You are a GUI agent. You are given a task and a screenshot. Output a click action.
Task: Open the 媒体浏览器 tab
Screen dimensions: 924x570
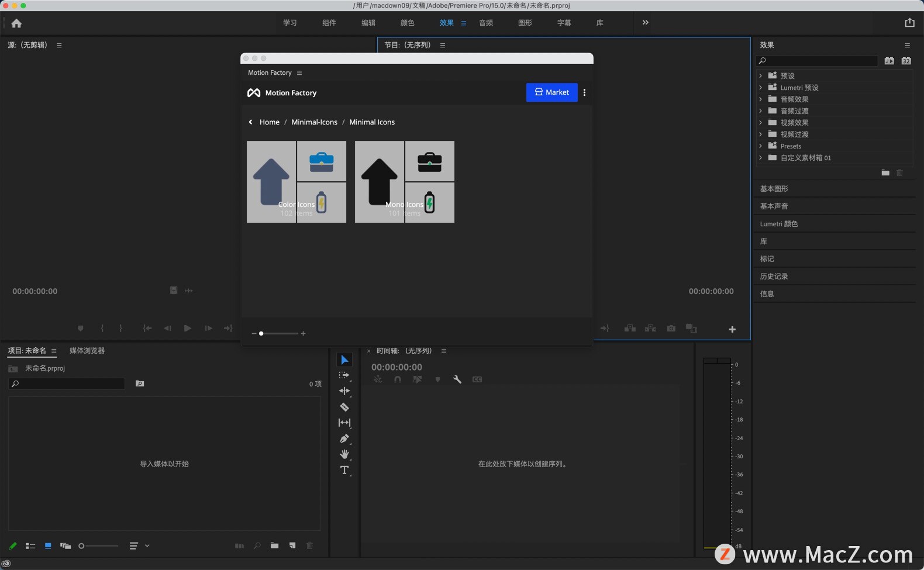[x=87, y=351]
